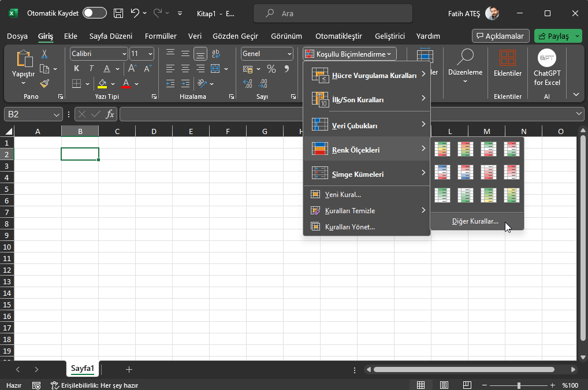Screen dimensions: 588x390
Task: Click the Paylaş button
Action: click(x=556, y=35)
